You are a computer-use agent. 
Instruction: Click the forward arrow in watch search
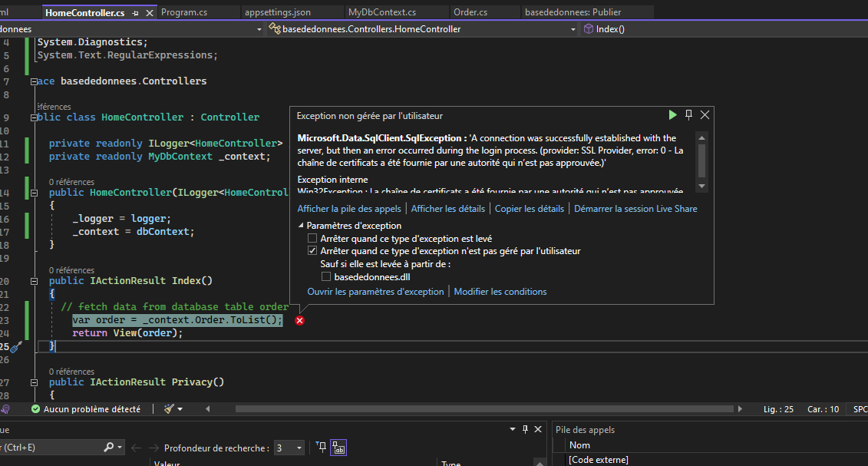point(153,448)
